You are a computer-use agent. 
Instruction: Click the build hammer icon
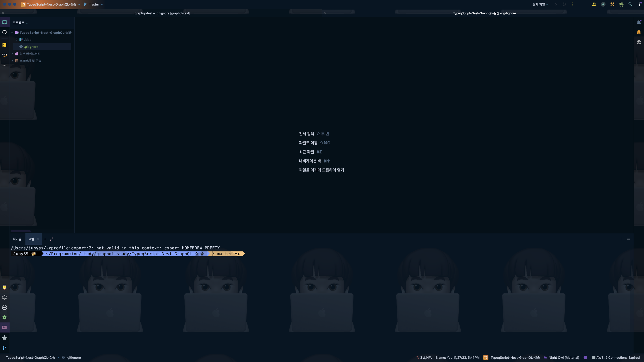point(612,4)
